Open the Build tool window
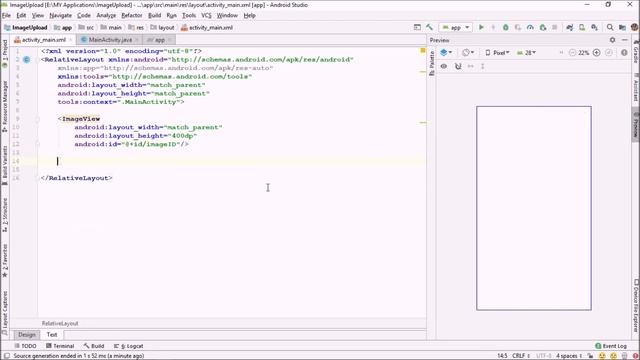The width and height of the screenshot is (640, 360). (94, 346)
